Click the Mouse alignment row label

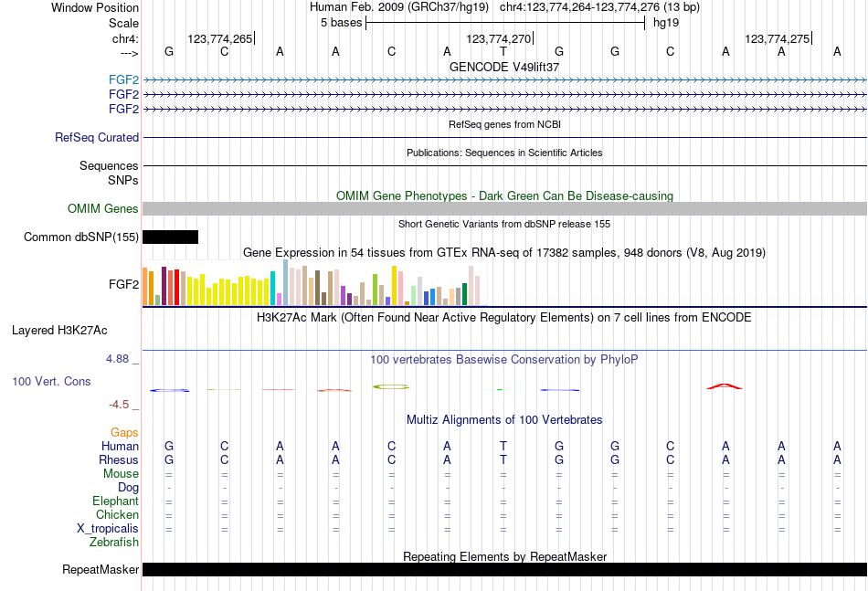pyautogui.click(x=121, y=474)
